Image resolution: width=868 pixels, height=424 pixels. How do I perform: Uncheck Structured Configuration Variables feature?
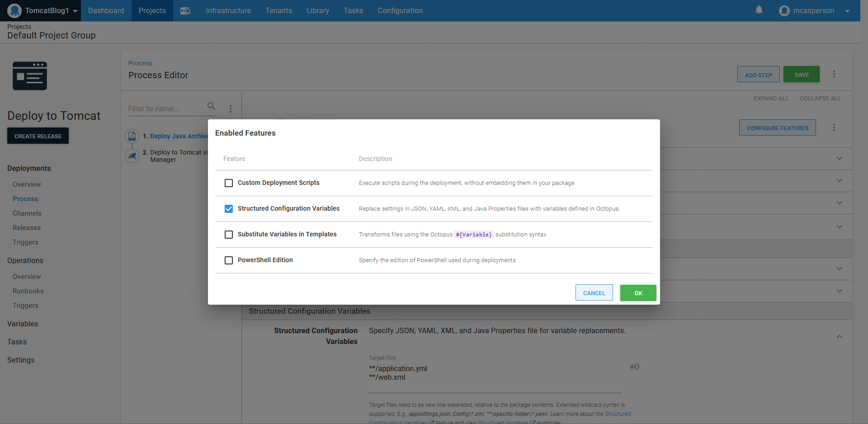229,209
